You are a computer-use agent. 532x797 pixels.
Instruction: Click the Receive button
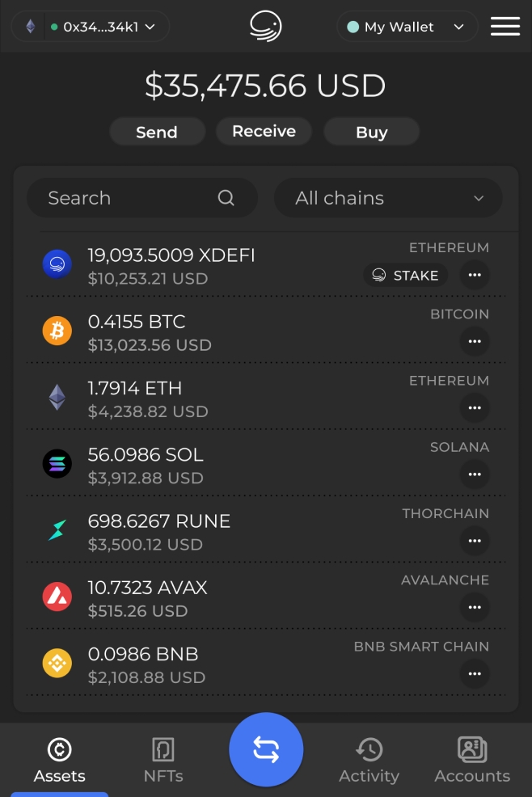pos(264,131)
